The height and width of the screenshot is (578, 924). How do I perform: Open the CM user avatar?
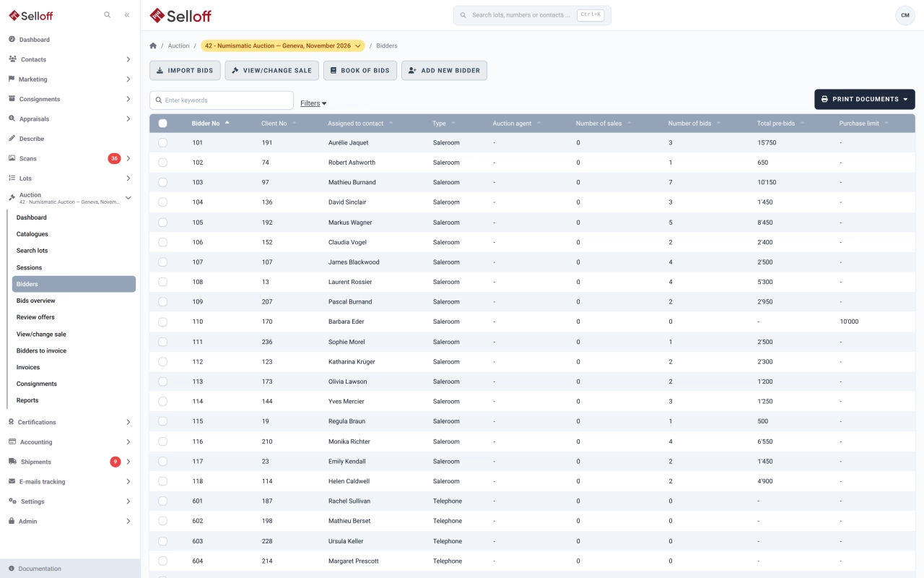tap(905, 15)
